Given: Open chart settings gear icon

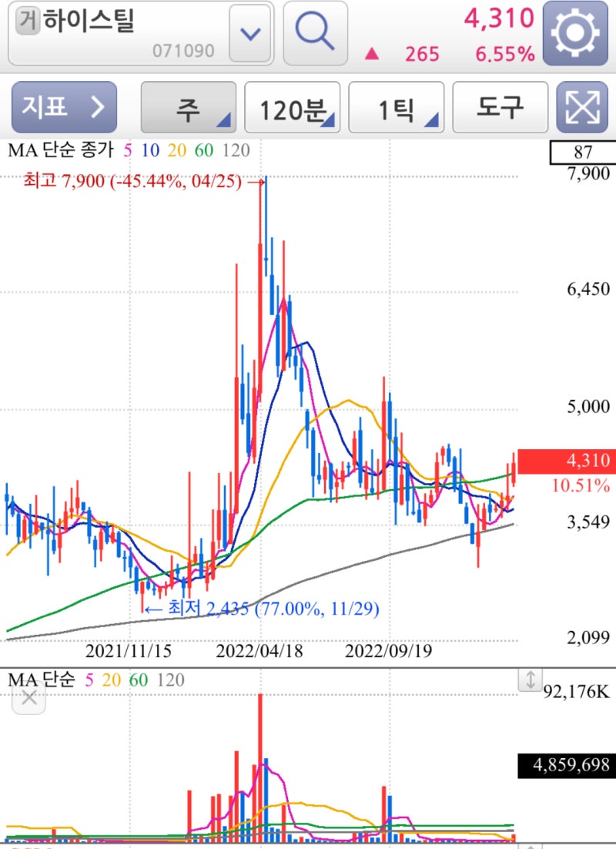Looking at the screenshot, I should pyautogui.click(x=575, y=34).
